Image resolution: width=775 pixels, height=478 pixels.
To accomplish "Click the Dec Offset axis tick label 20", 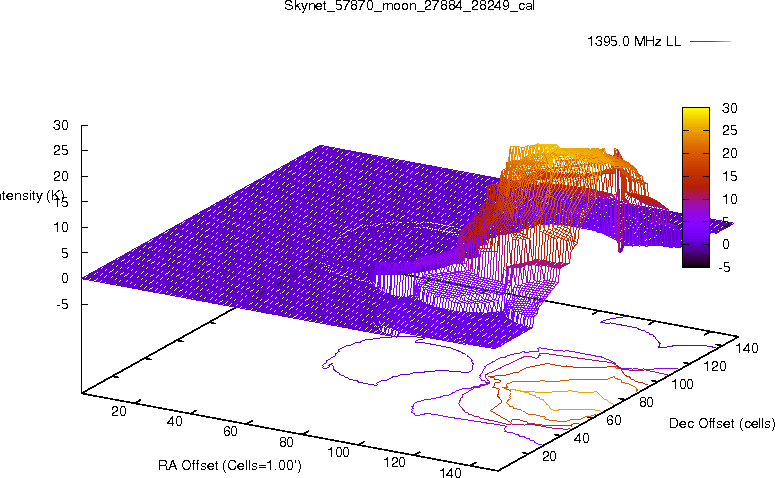I will coord(549,456).
